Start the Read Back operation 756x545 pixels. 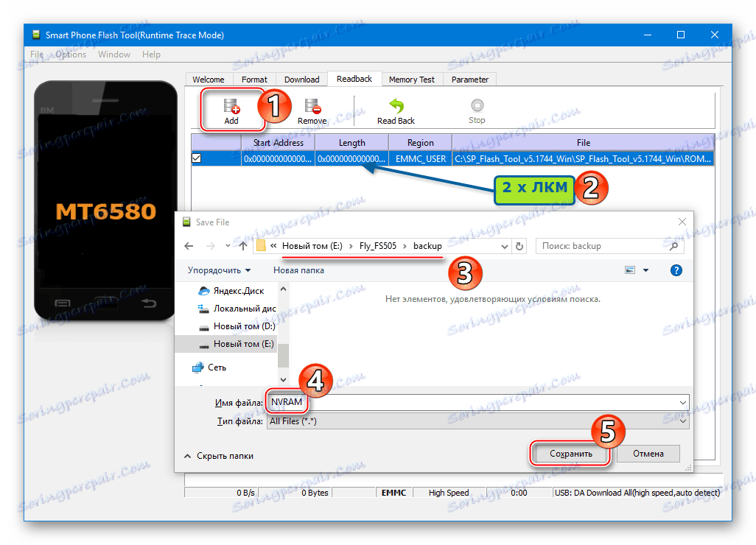(x=396, y=111)
